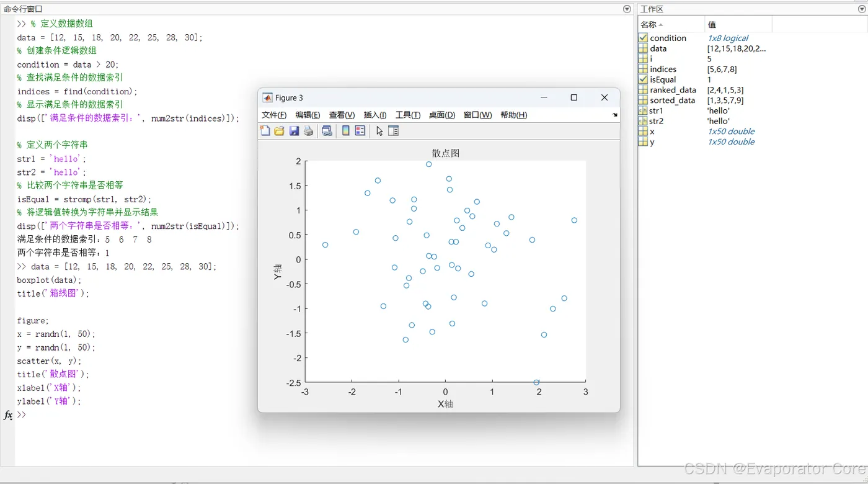Click the isEqual logical variable icon
Screen dimensions: 868x484
643,79
